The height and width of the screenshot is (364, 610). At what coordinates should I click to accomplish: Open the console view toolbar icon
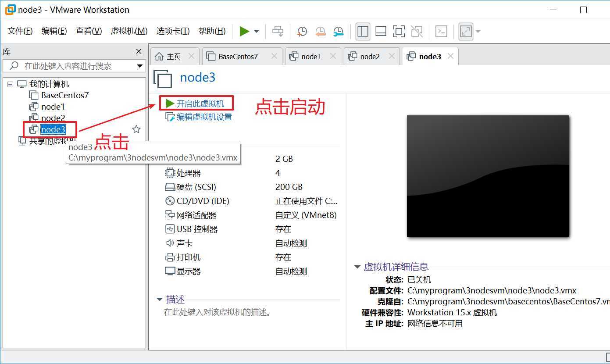441,31
